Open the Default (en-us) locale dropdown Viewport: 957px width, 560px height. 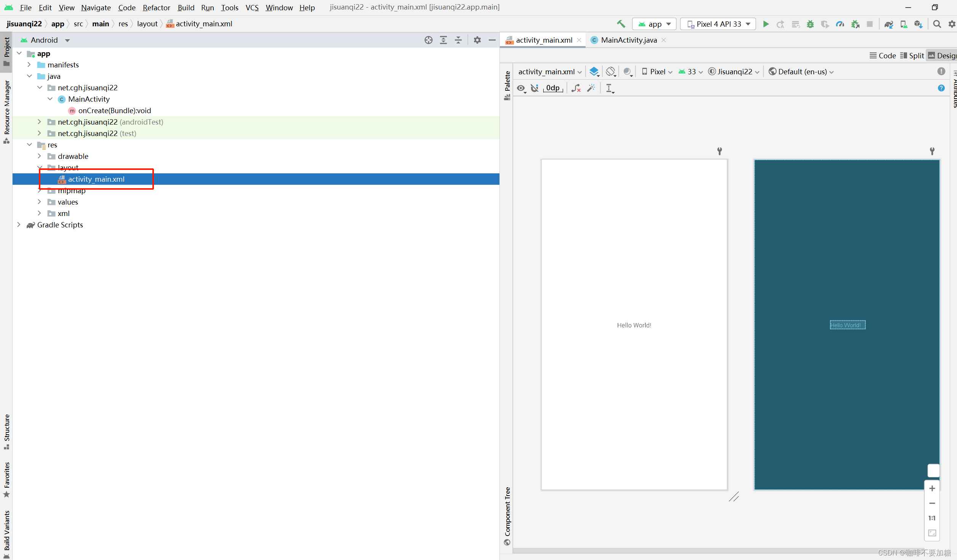[x=801, y=72]
